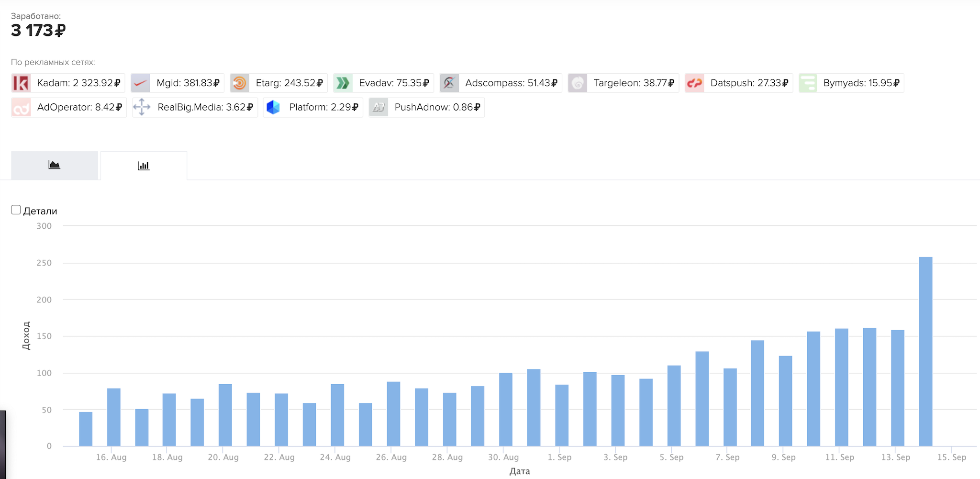This screenshot has height=479, width=980.
Task: Enable the Детали checkbox
Action: [x=16, y=210]
